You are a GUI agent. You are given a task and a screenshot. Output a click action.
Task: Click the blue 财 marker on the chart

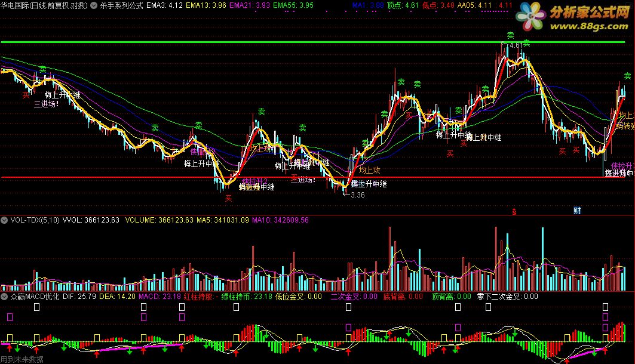tap(577, 210)
